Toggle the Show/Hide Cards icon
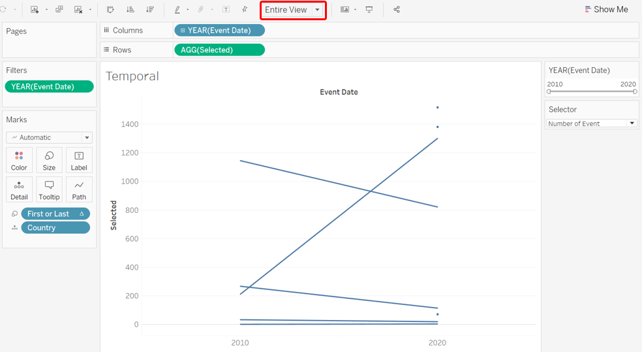The image size is (644, 352). pyautogui.click(x=345, y=10)
